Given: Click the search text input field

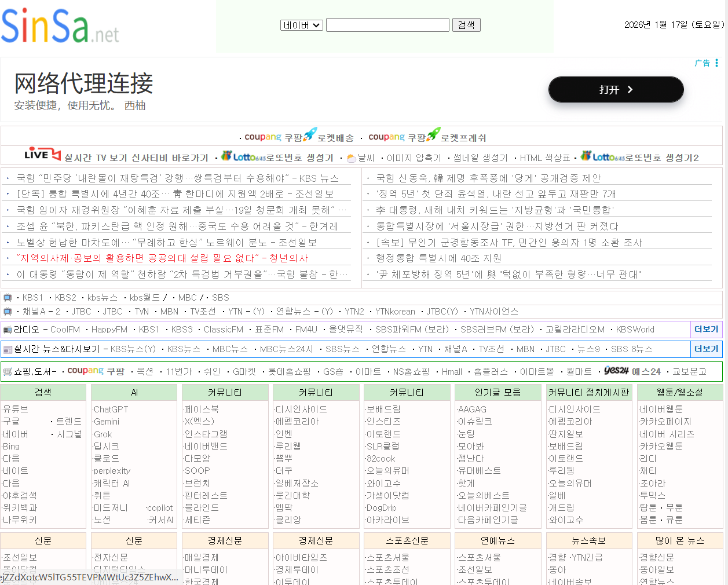Looking at the screenshot, I should [x=387, y=25].
